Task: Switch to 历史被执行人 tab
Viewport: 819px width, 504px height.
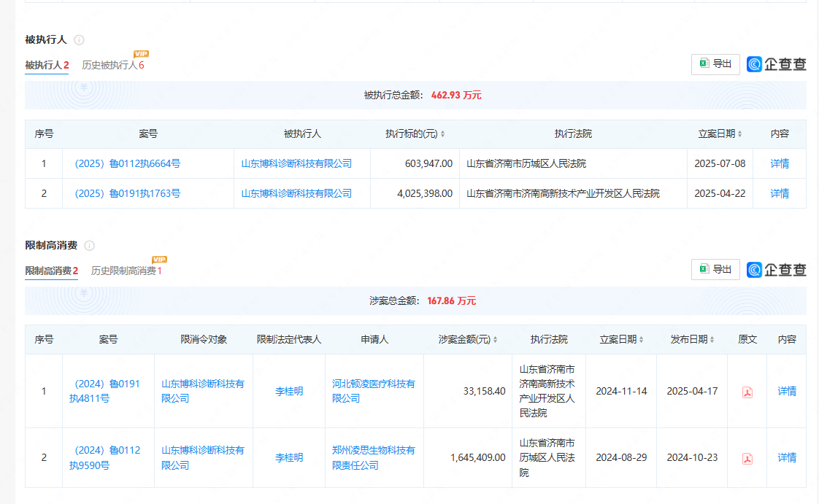Action: coord(112,65)
